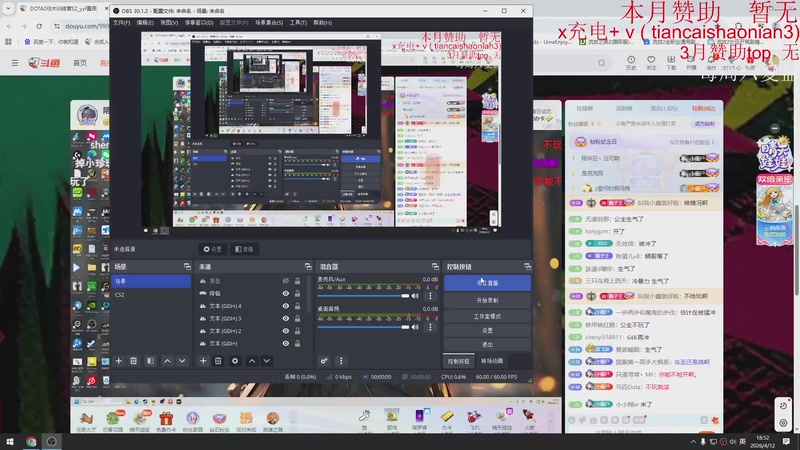Switch to Chrome on the taskbar

[31, 441]
